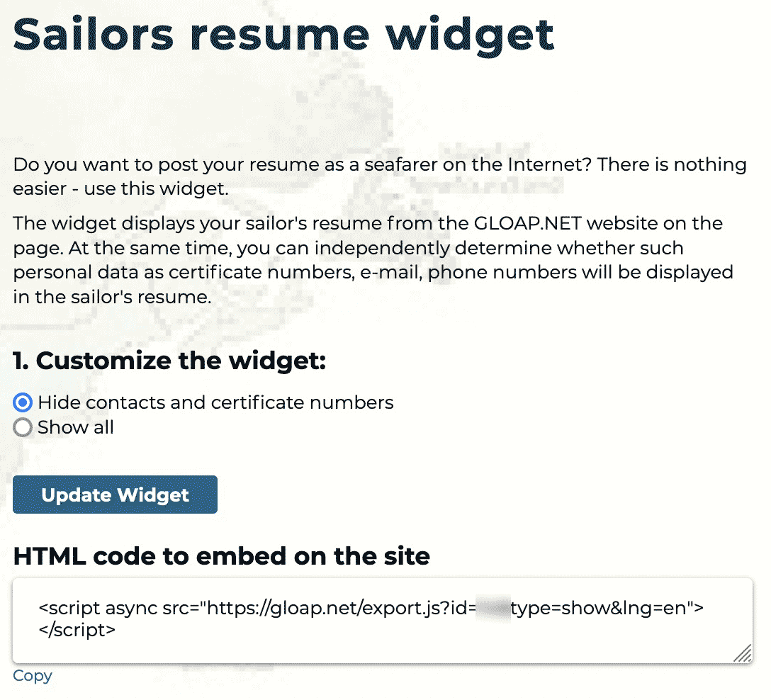The width and height of the screenshot is (771, 700).
Task: Focus the HTML embed code text area
Action: coord(383,621)
